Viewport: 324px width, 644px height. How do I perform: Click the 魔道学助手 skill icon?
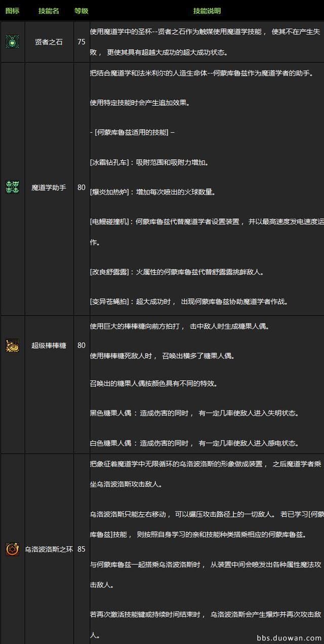click(x=12, y=187)
